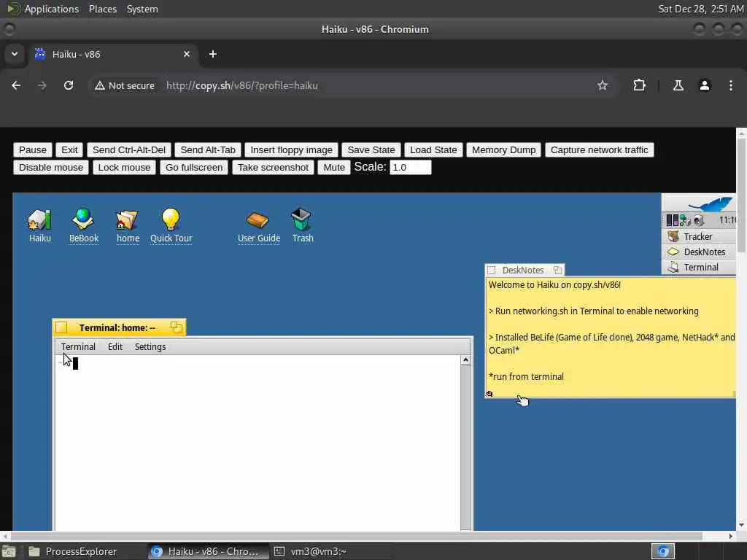Switch to vm3@vm3 terminal in taskbar
Image resolution: width=747 pixels, height=560 pixels.
[312, 551]
